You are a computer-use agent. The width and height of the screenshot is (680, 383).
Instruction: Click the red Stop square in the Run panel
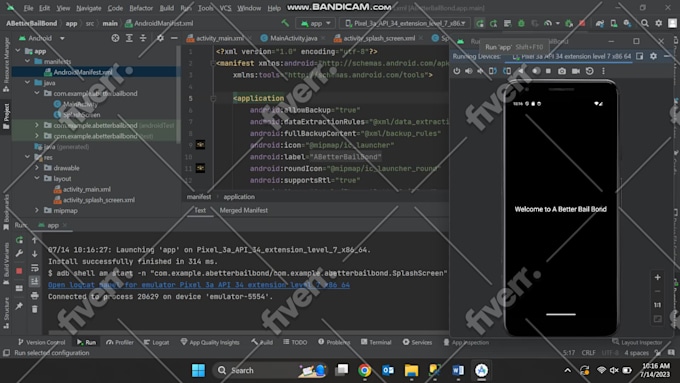coord(19,271)
